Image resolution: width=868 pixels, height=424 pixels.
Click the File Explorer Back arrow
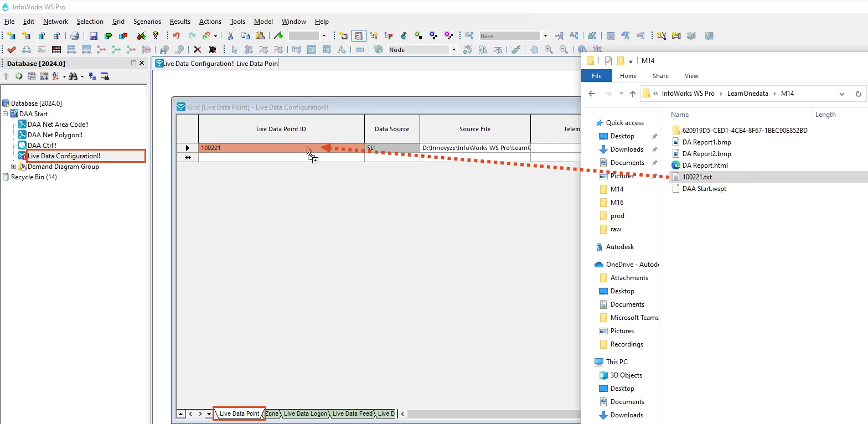point(592,94)
